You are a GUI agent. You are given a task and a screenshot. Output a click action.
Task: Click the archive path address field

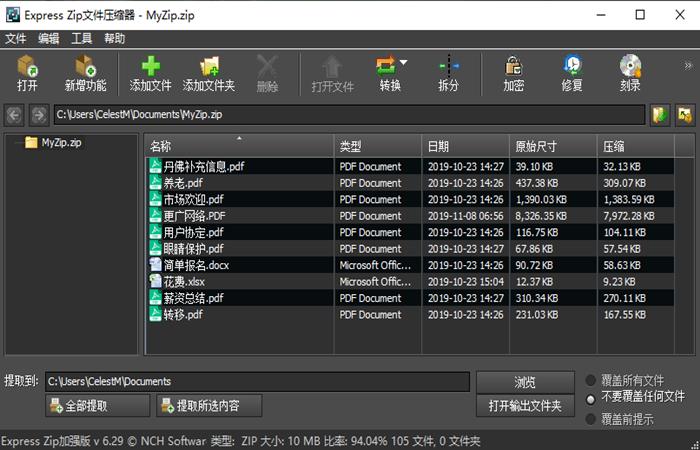click(x=350, y=115)
